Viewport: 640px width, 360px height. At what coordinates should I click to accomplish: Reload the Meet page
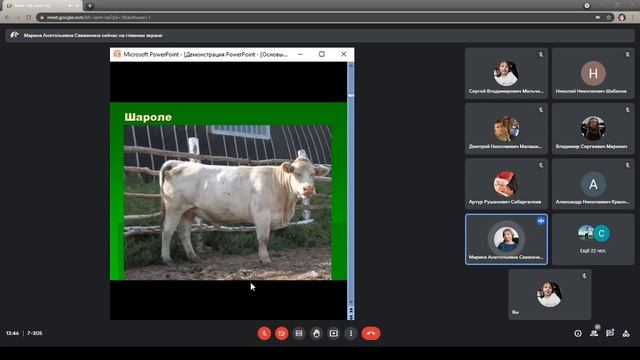28,17
